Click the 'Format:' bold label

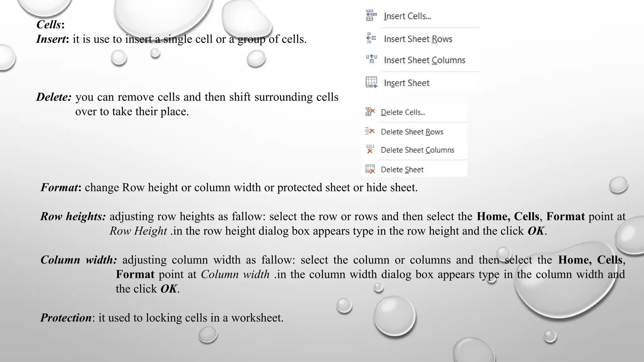pyautogui.click(x=61, y=187)
